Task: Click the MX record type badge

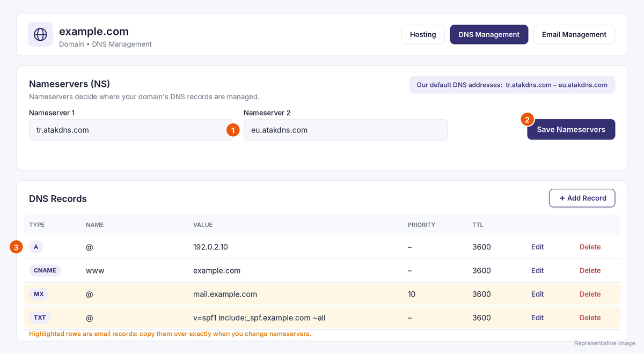Action: click(x=38, y=294)
